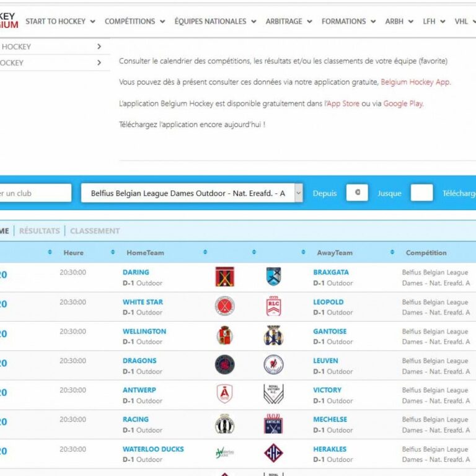
Task: Click the Hockey Belgium site logo
Action: [9, 20]
